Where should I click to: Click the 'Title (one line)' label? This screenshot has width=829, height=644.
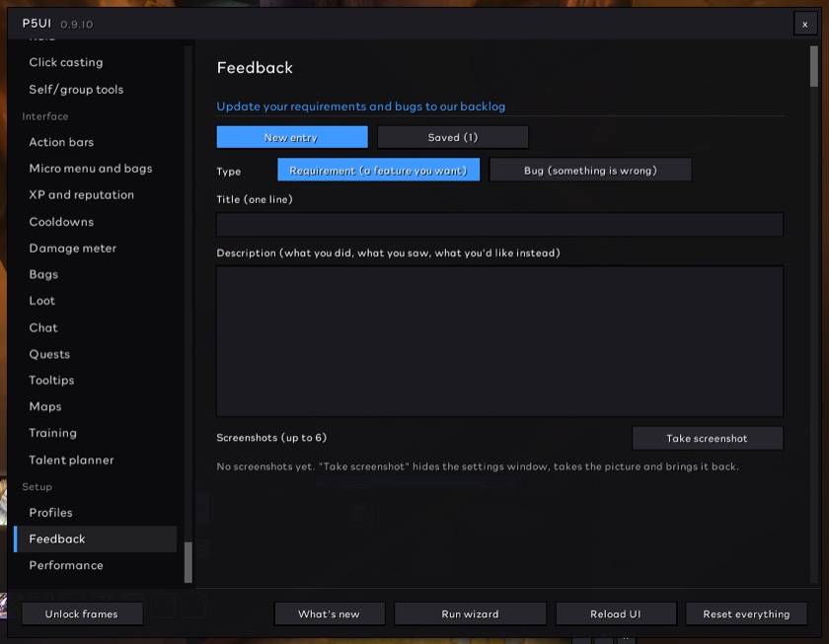point(255,199)
